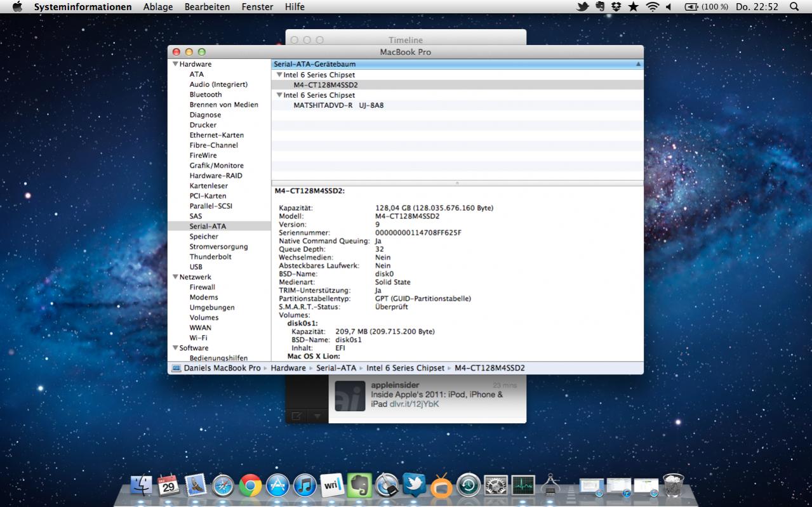This screenshot has height=507, width=812.
Task: Click the star icon in menu bar
Action: (x=633, y=7)
